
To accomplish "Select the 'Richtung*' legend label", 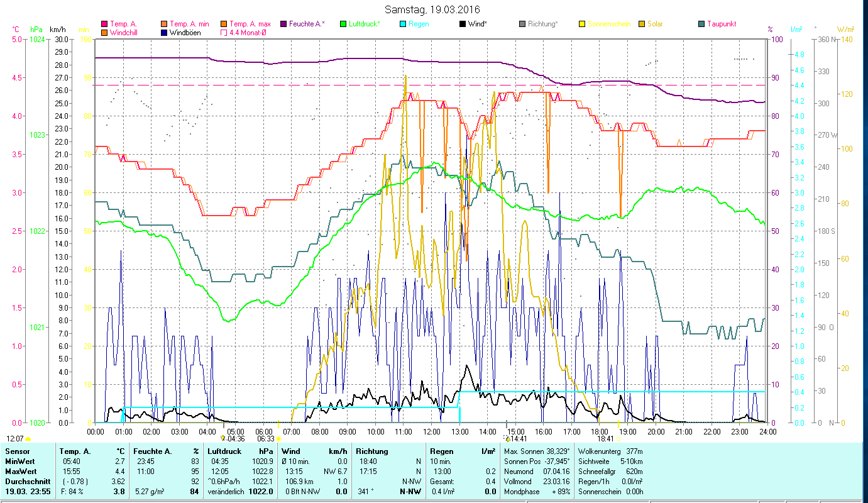I will tap(543, 24).
